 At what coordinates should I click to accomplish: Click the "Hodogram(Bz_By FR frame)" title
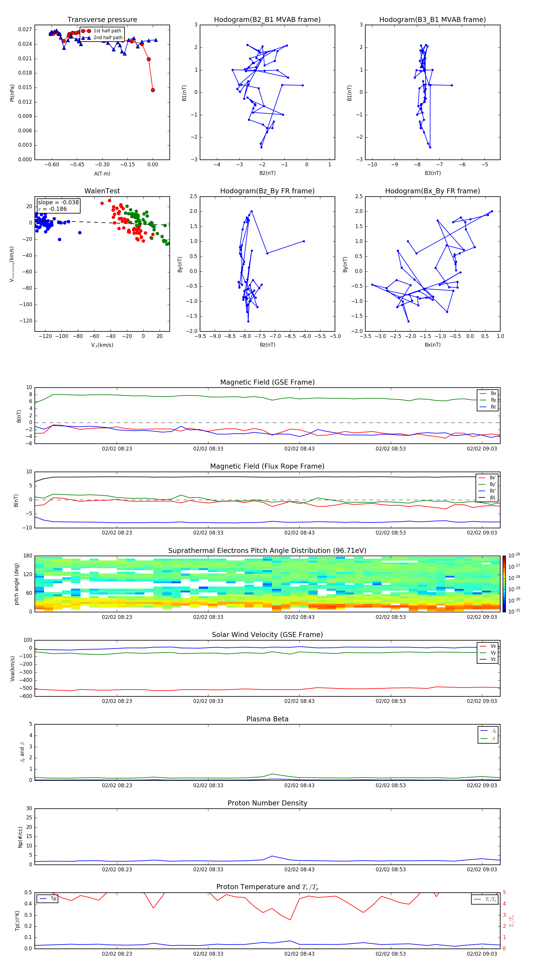[x=267, y=191]
